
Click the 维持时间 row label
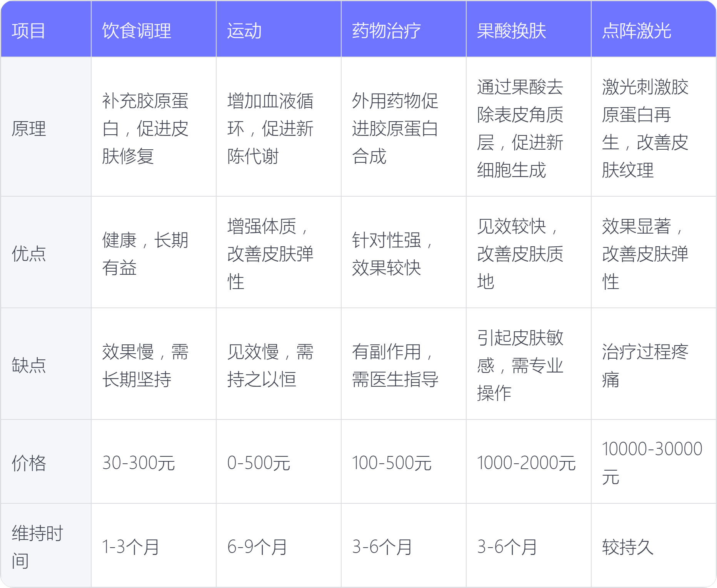(37, 547)
